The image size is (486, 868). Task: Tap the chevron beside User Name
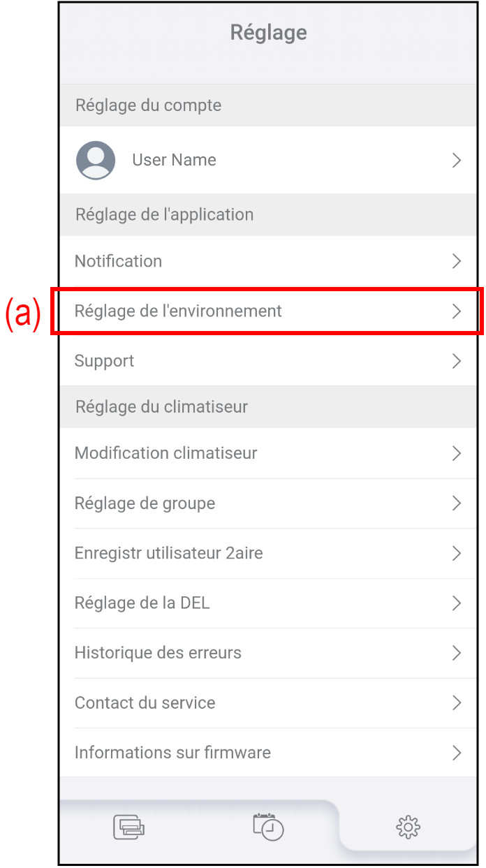click(x=457, y=161)
